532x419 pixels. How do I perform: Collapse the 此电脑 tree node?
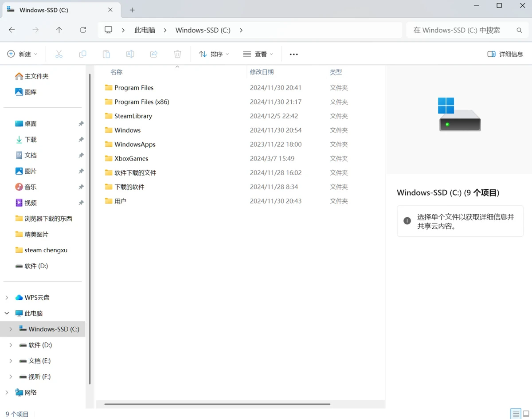tap(7, 313)
